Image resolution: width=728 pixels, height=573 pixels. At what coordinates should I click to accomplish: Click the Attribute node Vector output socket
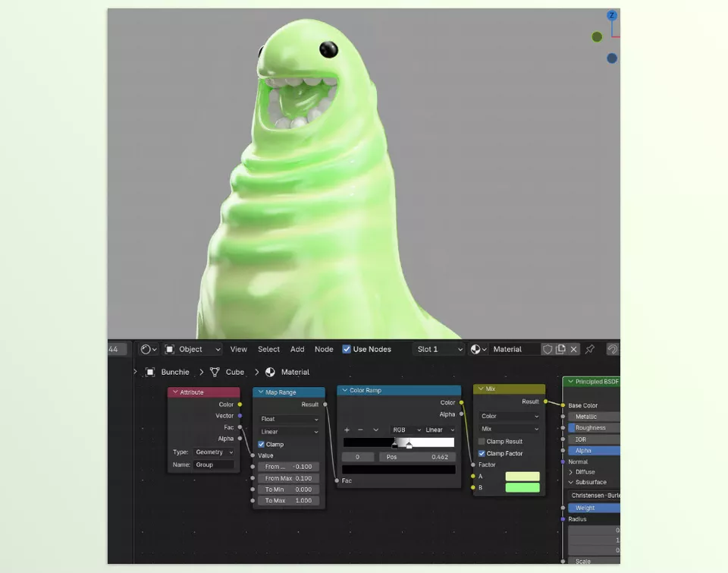pos(240,416)
